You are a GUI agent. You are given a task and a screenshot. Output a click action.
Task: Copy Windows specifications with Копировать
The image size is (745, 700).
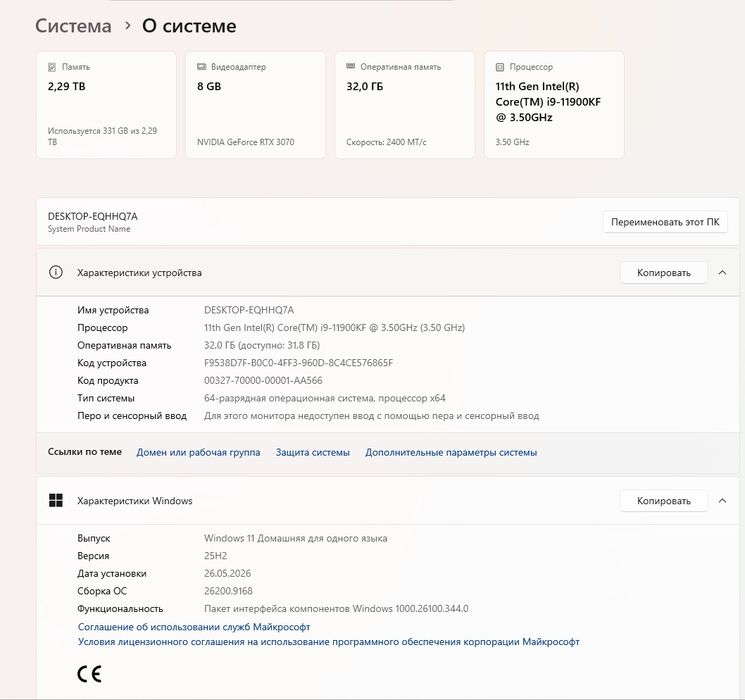tap(664, 501)
